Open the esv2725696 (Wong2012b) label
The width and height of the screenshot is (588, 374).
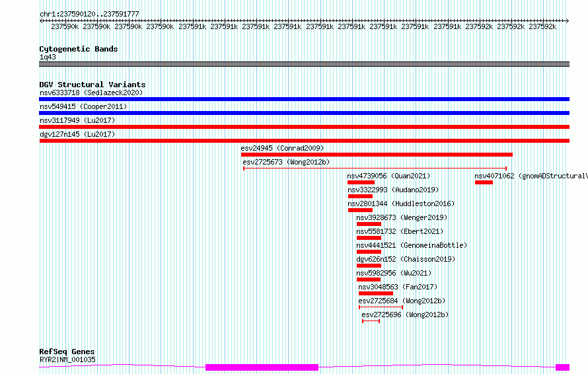405,315
